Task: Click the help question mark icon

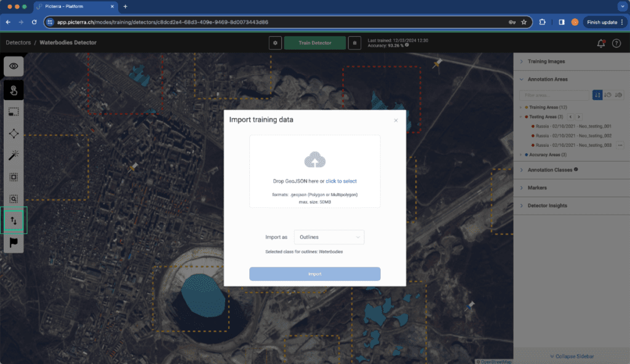Action: (x=616, y=43)
